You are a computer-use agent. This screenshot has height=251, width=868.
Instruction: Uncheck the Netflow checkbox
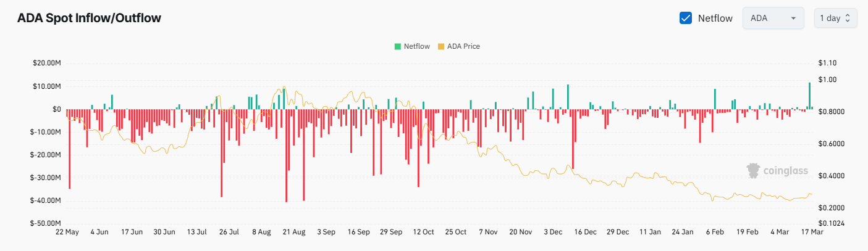685,18
